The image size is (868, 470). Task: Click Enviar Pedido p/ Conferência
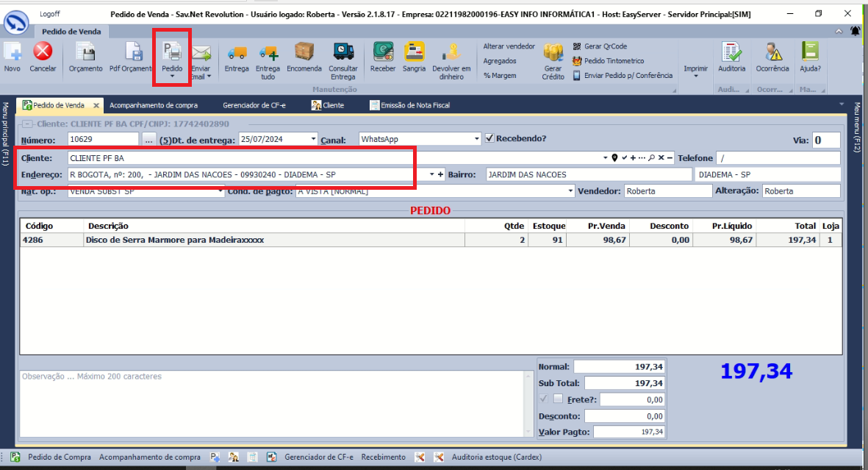click(x=628, y=75)
